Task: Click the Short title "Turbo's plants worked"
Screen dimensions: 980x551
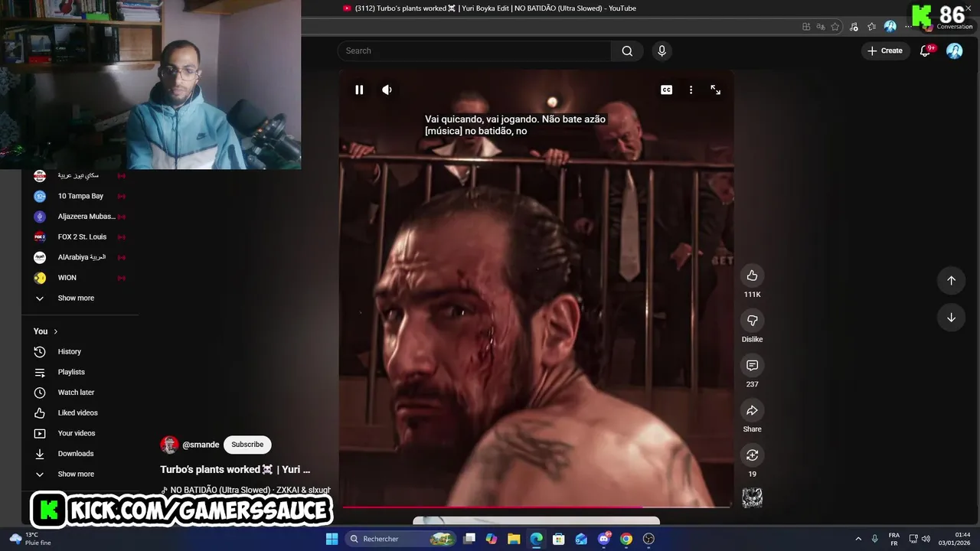Action: click(x=235, y=469)
